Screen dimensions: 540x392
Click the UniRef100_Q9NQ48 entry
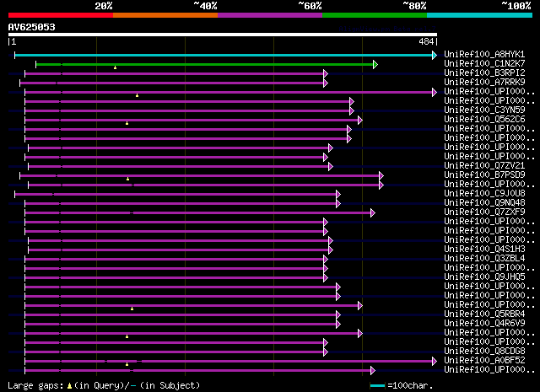[484, 203]
